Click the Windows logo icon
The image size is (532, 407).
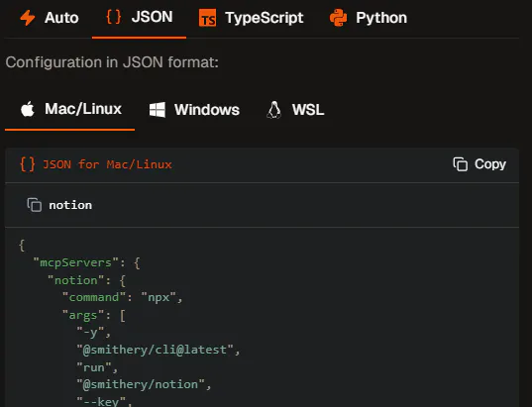(x=158, y=110)
